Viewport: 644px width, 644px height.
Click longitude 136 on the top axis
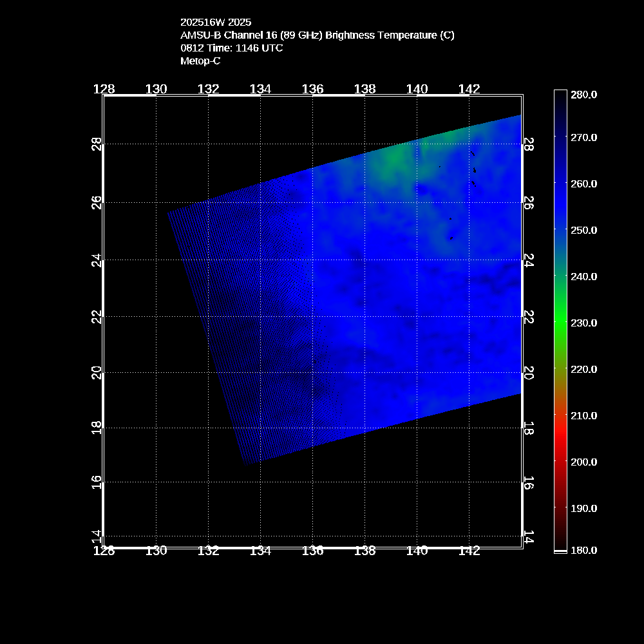[312, 89]
